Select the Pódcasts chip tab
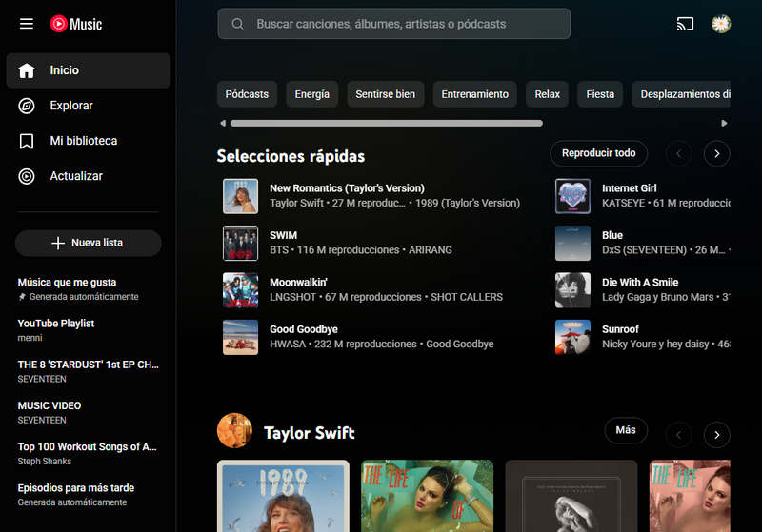 (247, 94)
